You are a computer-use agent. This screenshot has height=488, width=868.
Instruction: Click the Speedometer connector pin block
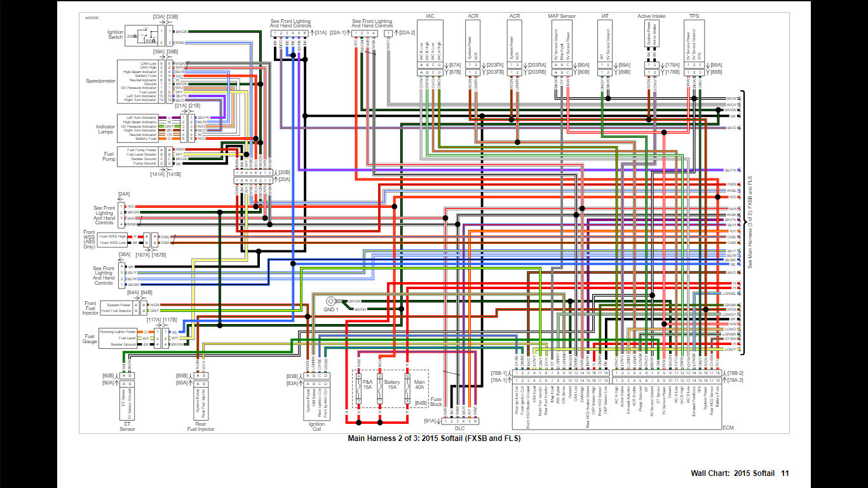click(x=165, y=82)
